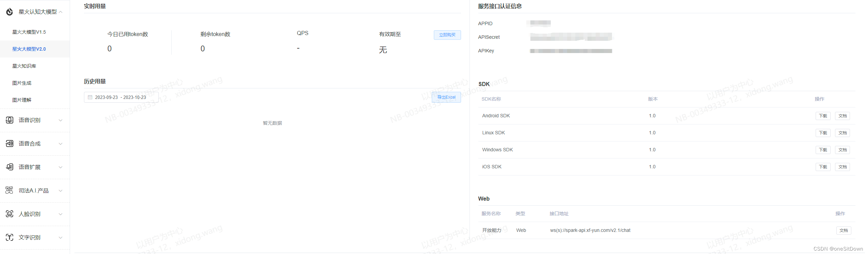Viewport: 868px width, 254px height.
Task: Download the Android SDK
Action: (x=823, y=116)
